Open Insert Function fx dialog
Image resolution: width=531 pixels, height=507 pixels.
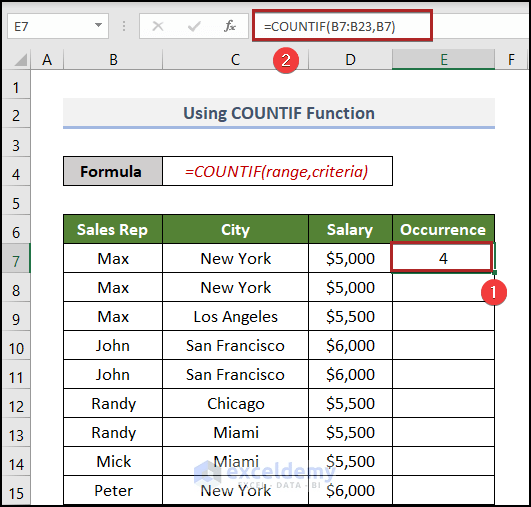click(230, 26)
